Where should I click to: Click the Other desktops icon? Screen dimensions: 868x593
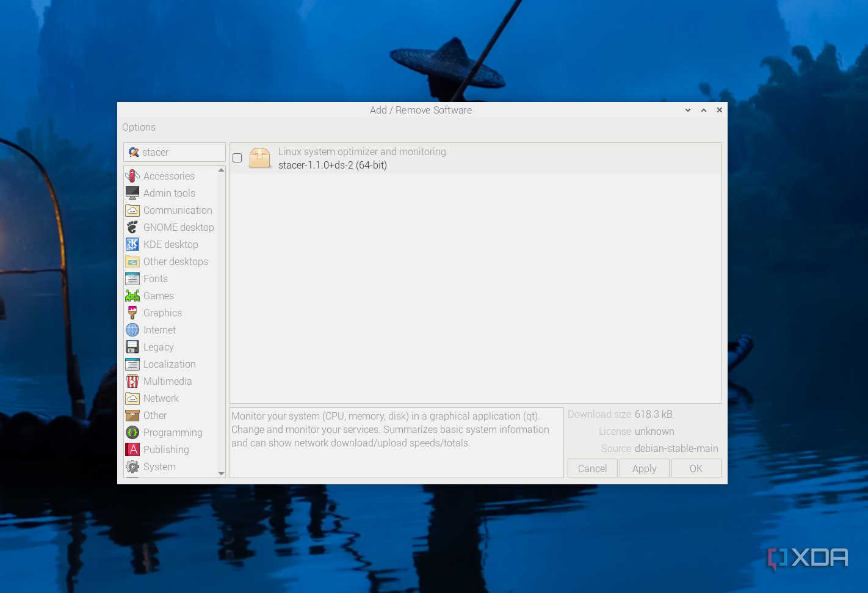coord(132,261)
